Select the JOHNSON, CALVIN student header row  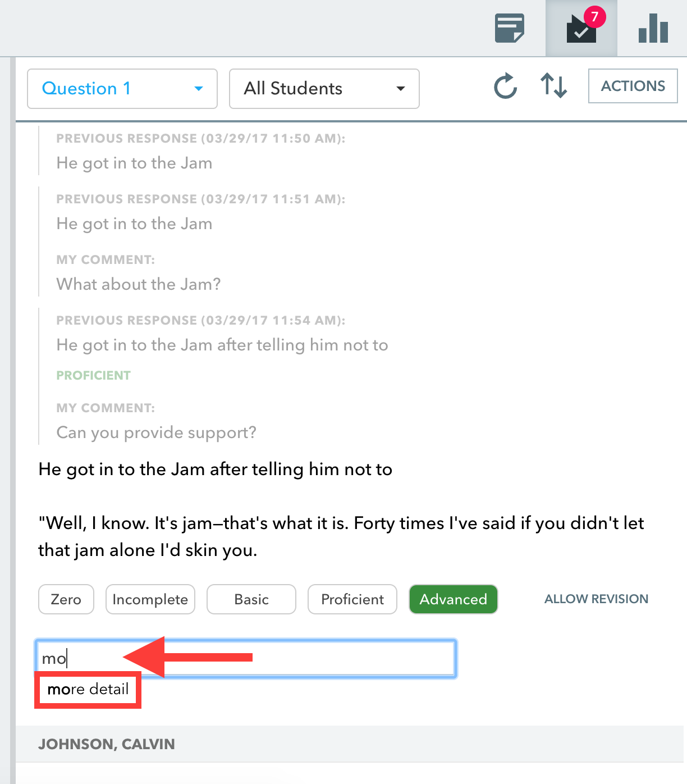350,744
